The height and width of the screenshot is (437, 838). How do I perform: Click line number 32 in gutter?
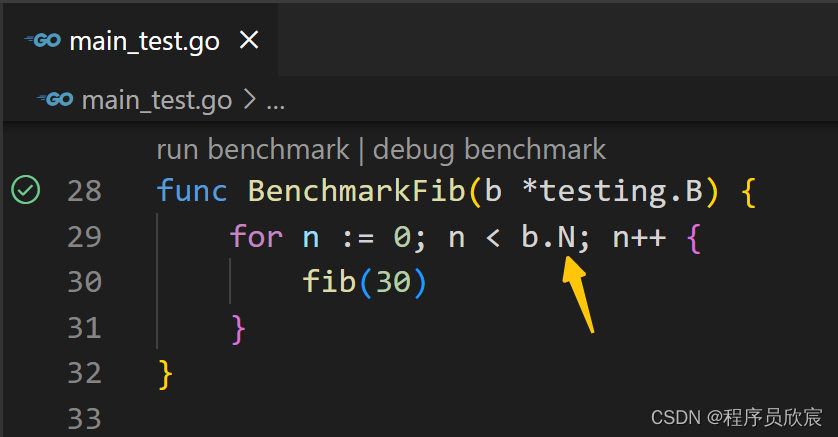click(84, 373)
